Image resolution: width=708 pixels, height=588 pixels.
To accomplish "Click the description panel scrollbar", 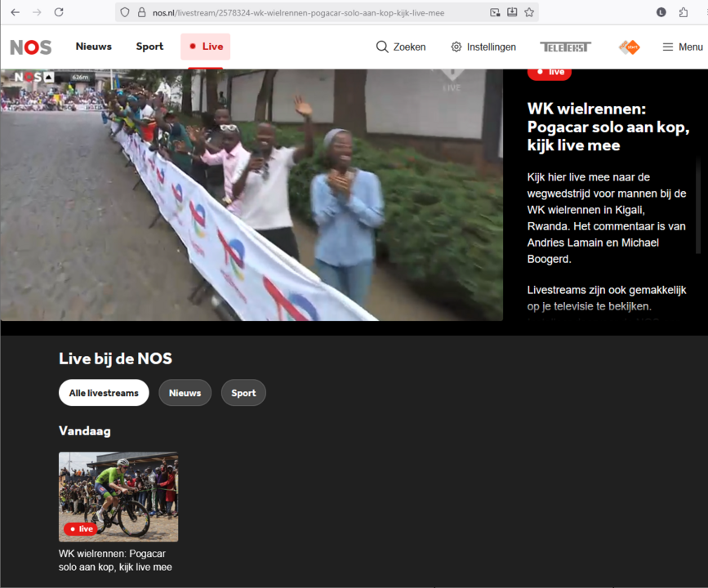I will point(698,204).
